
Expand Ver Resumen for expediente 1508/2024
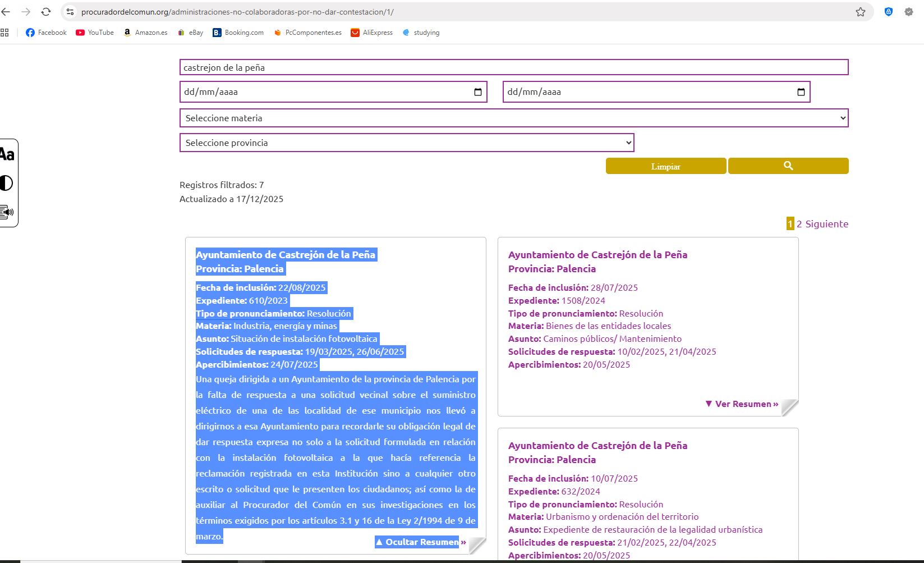[x=742, y=404]
